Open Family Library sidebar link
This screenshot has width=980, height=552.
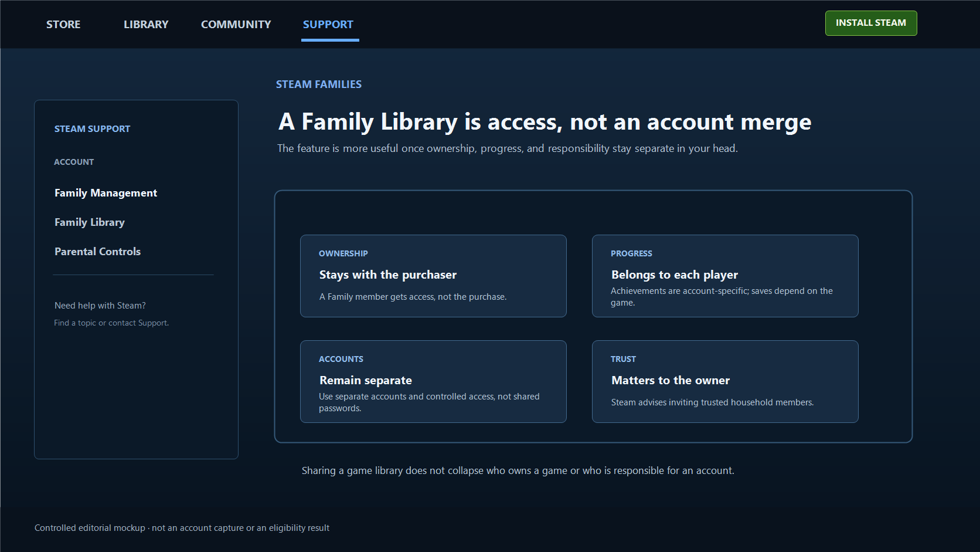(90, 222)
